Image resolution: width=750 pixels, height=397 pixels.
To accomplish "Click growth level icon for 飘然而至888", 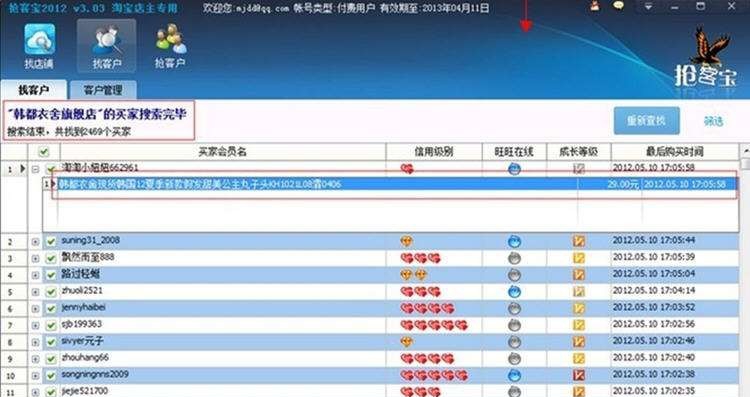I will click(x=579, y=258).
